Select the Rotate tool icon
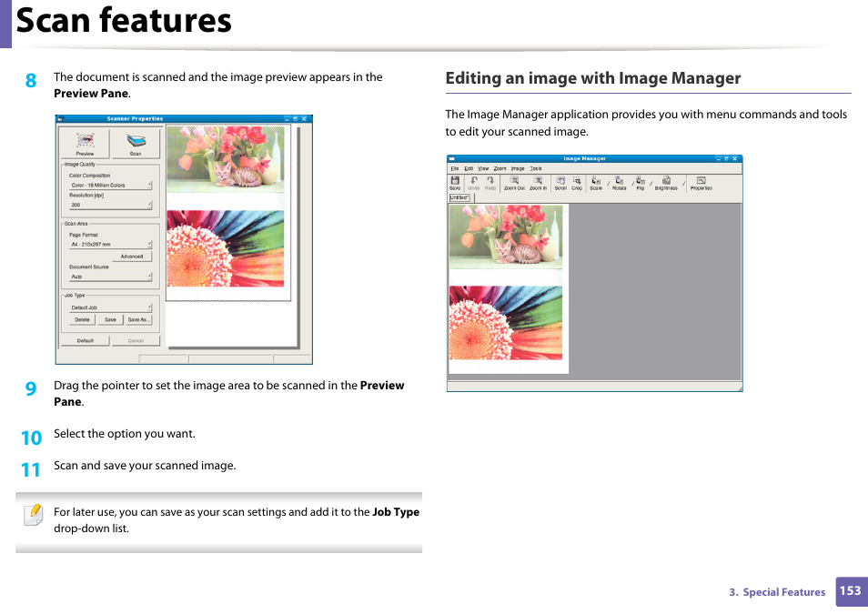Screen dimensions: 868x614 point(619,180)
